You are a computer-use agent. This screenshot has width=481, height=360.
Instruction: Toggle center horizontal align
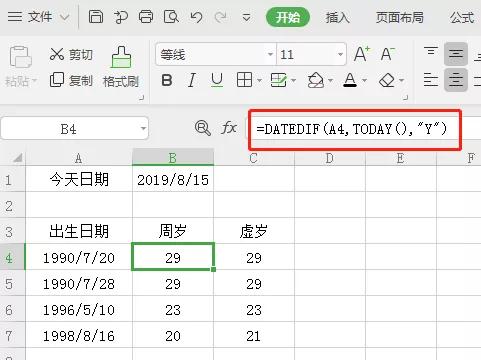pos(456,80)
